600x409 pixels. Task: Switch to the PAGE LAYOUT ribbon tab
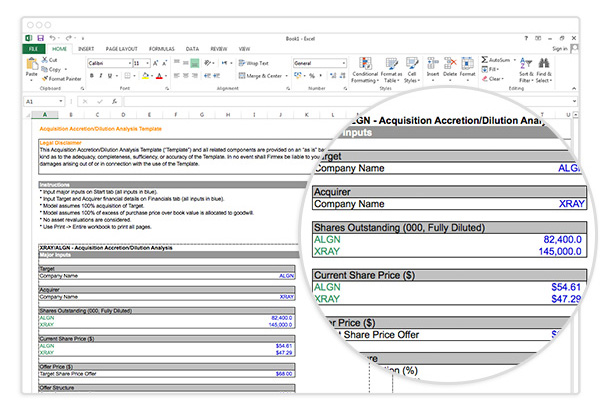[120, 47]
